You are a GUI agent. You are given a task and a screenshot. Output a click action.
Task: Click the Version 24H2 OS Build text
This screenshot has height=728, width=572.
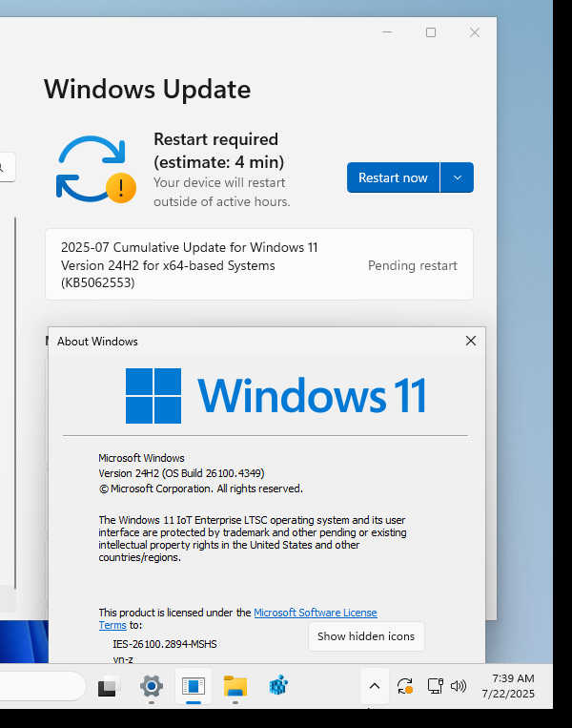(x=181, y=473)
